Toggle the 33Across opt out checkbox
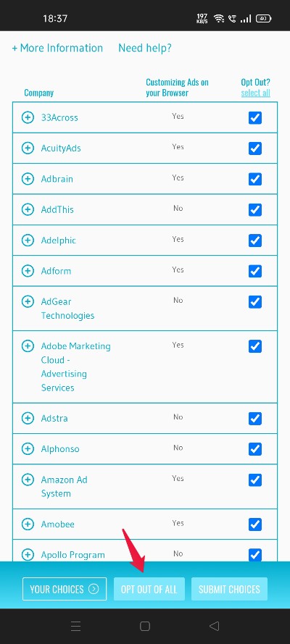Viewport: 290px width, 644px height. click(255, 117)
